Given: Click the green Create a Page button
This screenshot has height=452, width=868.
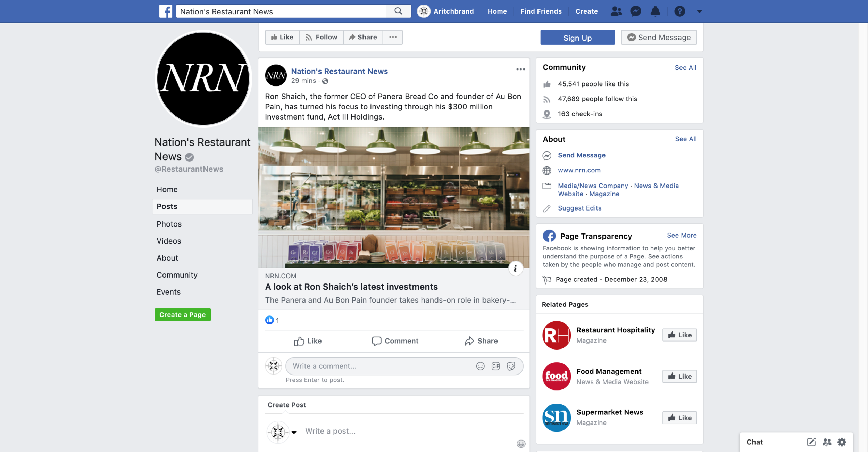Looking at the screenshot, I should pos(183,314).
